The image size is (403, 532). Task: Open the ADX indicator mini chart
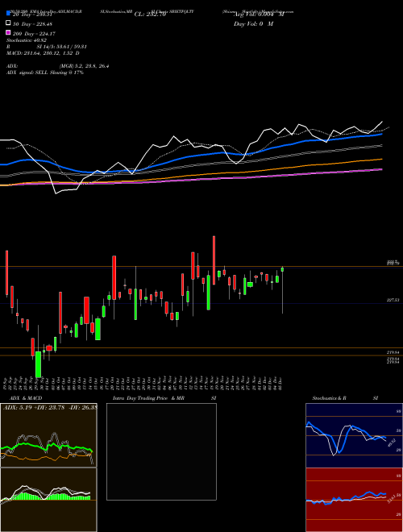pos(48,435)
